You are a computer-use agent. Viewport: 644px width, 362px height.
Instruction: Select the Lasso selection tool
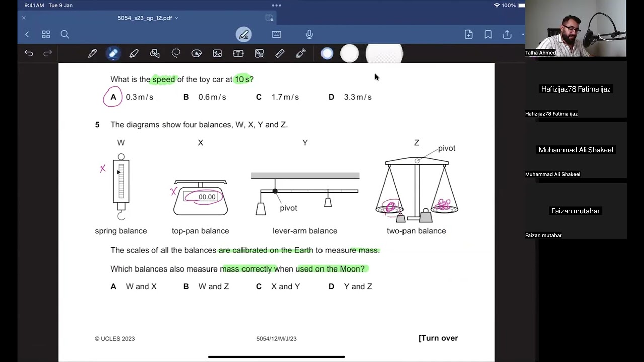tap(176, 53)
